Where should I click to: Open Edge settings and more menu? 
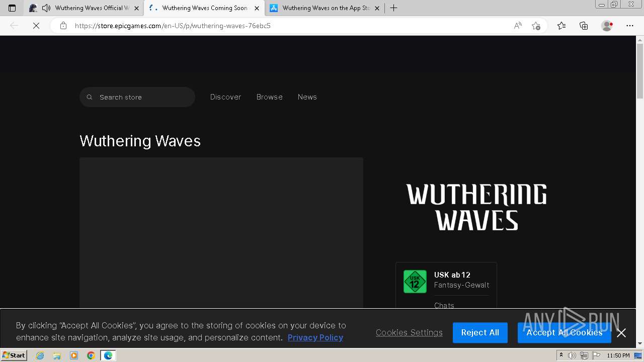(630, 26)
